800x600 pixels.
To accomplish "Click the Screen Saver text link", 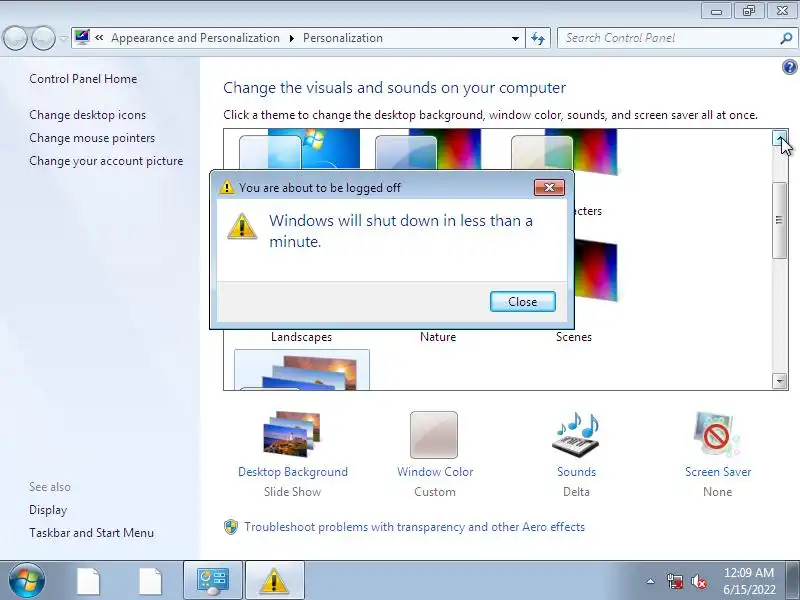I will (x=718, y=472).
